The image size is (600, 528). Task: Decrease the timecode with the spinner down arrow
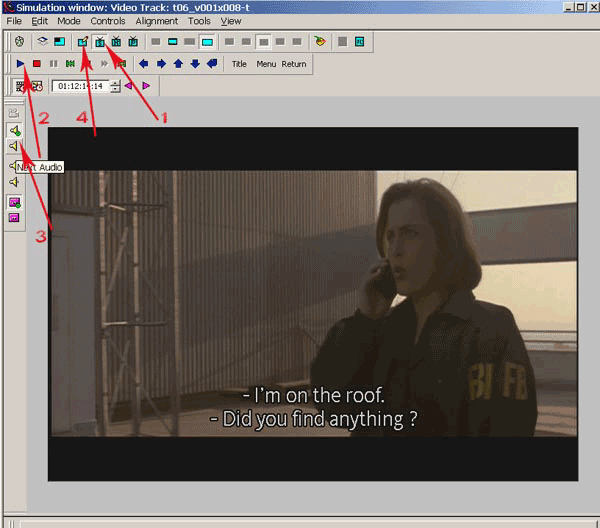[x=115, y=89]
